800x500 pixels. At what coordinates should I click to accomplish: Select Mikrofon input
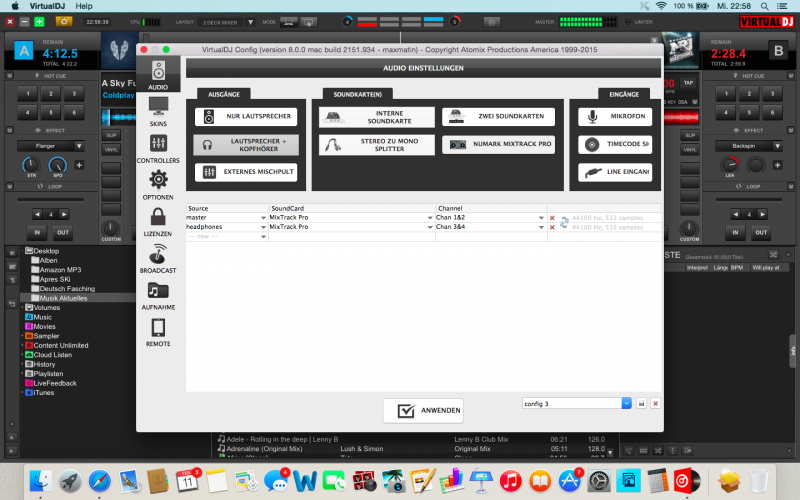(x=616, y=116)
